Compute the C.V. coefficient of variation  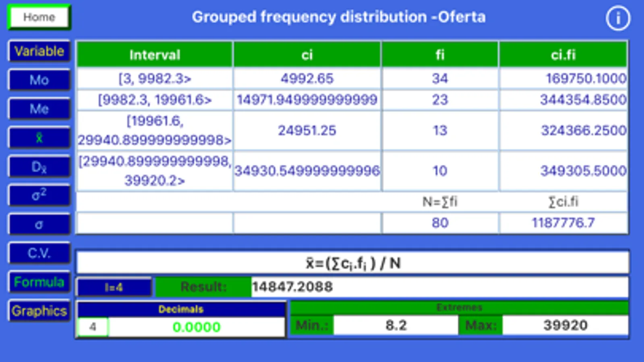pos(39,253)
